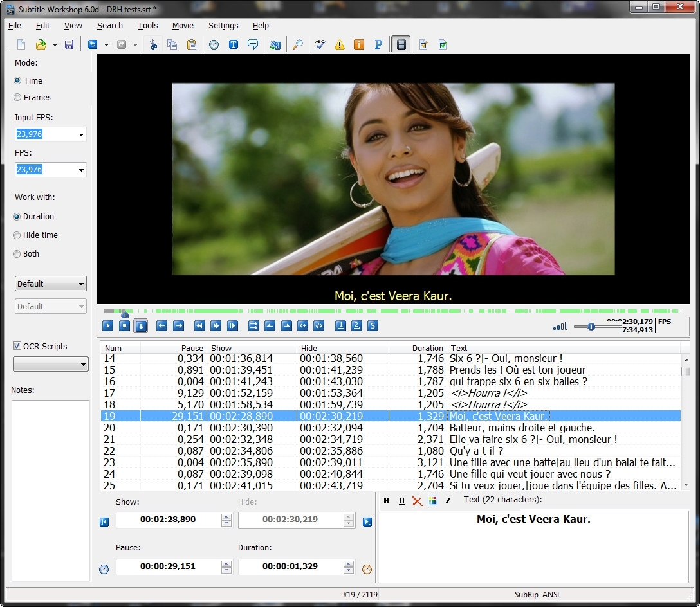700x607 pixels.
Task: Click the blue T text tool icon
Action: coord(233,44)
